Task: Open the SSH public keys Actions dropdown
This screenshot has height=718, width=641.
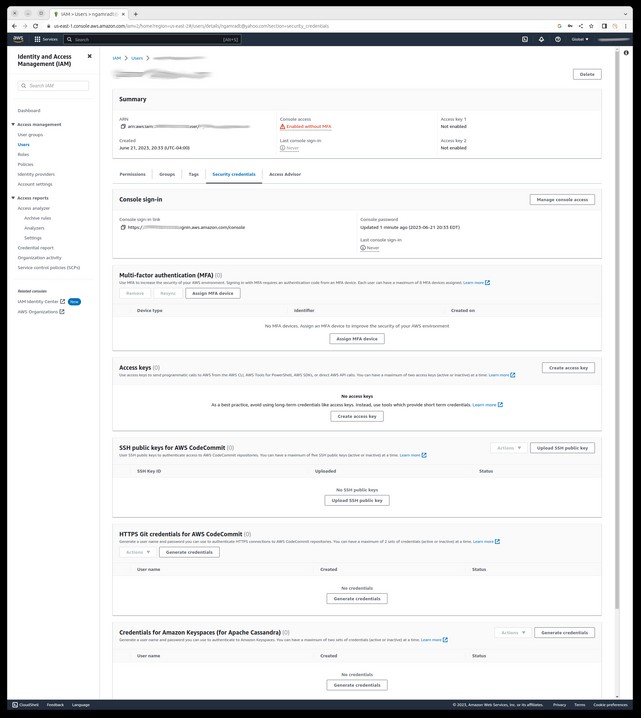Action: coord(509,448)
